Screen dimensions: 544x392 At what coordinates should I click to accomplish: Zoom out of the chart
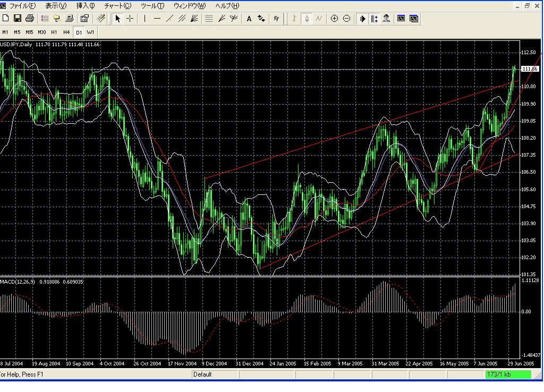(x=347, y=19)
